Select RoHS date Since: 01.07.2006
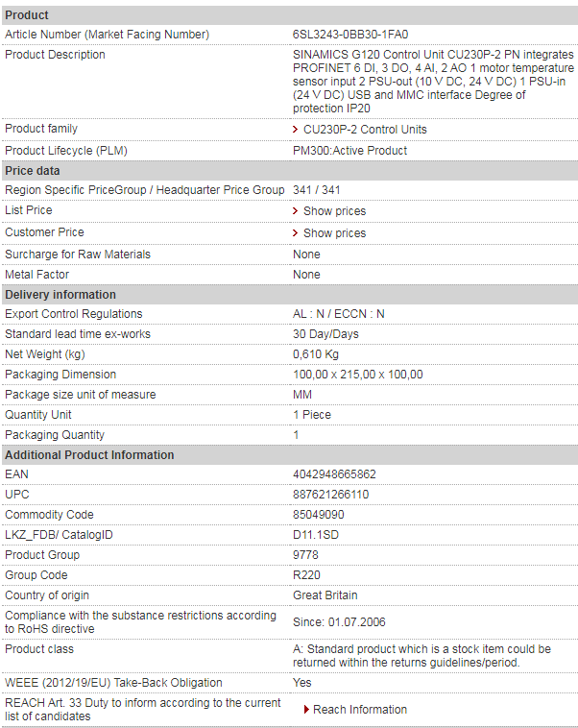578x728 pixels. click(x=339, y=622)
